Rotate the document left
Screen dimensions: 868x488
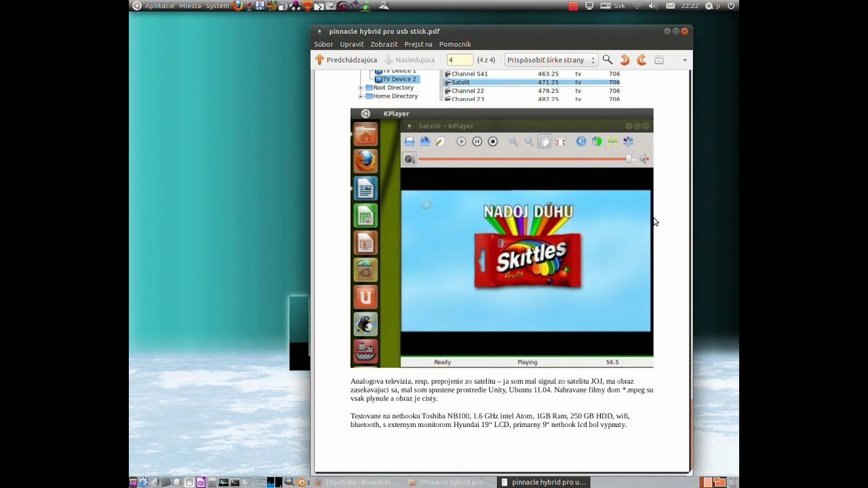pyautogui.click(x=625, y=60)
